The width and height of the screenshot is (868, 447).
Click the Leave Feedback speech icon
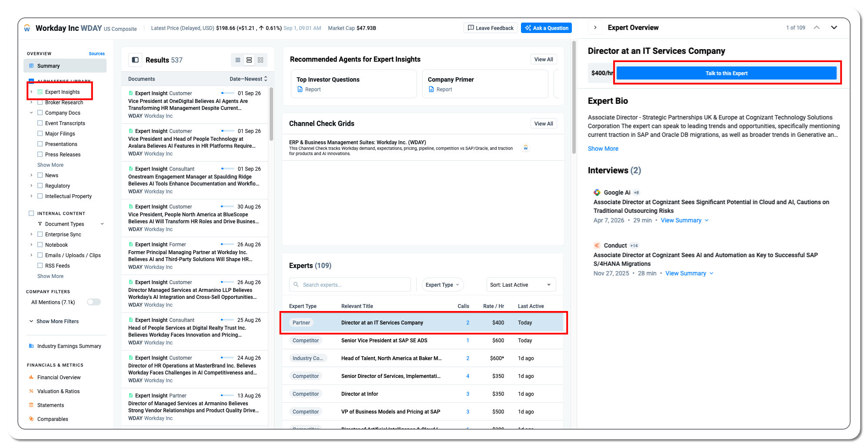(471, 28)
